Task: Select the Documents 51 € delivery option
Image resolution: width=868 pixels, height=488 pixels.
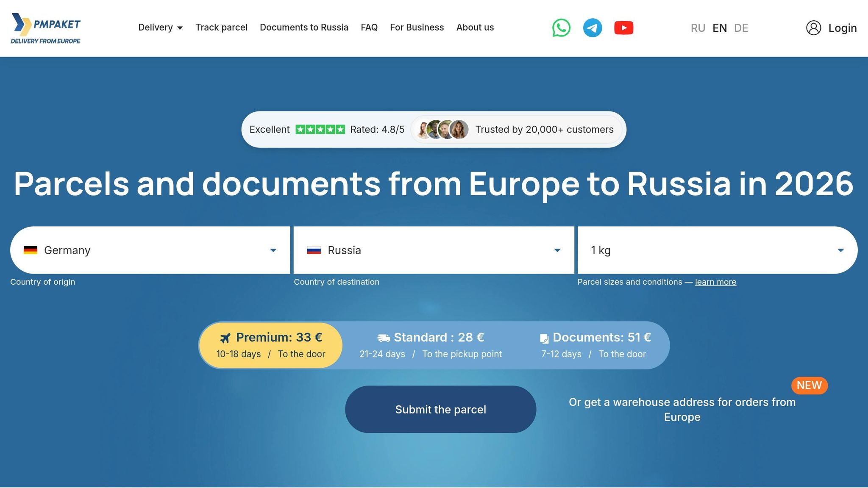Action: pos(595,345)
